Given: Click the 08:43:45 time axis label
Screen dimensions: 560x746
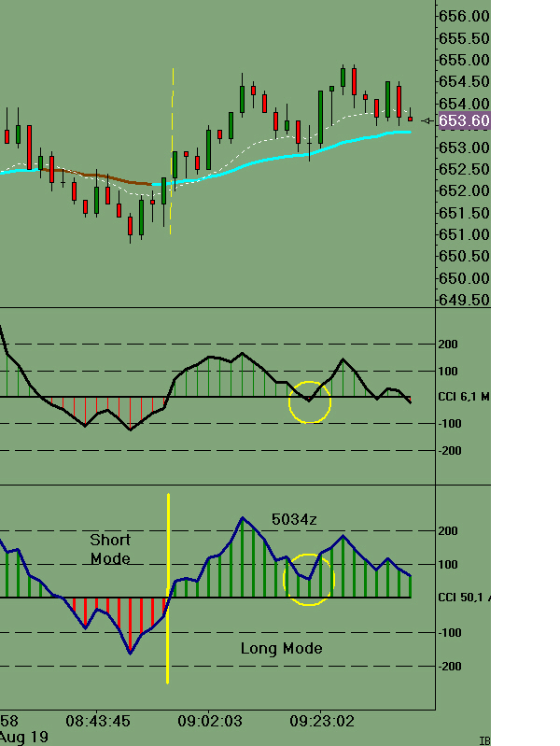Looking at the screenshot, I should click(x=98, y=722).
